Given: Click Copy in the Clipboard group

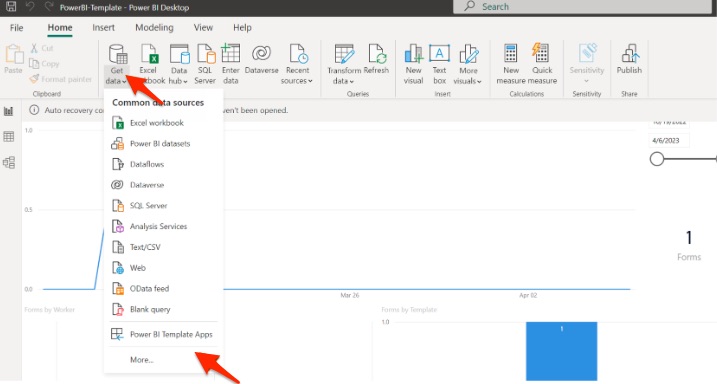Looking at the screenshot, I should pos(44,64).
